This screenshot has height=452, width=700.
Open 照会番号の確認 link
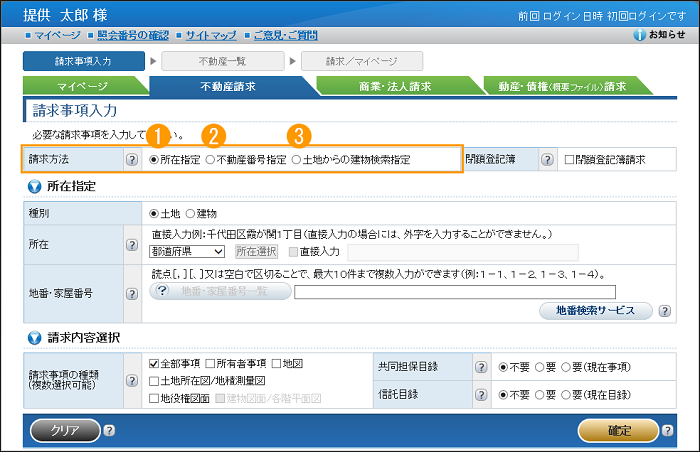[x=133, y=35]
